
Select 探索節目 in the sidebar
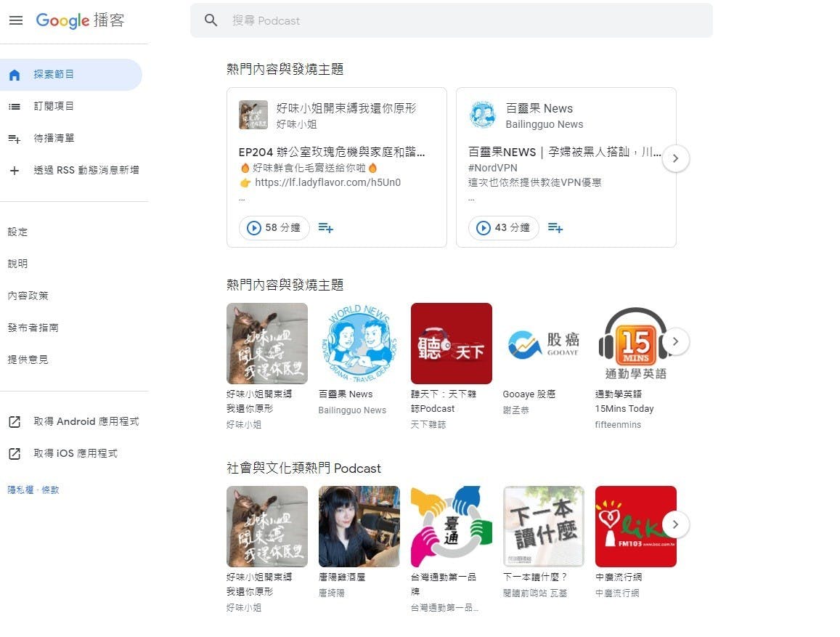[x=70, y=75]
